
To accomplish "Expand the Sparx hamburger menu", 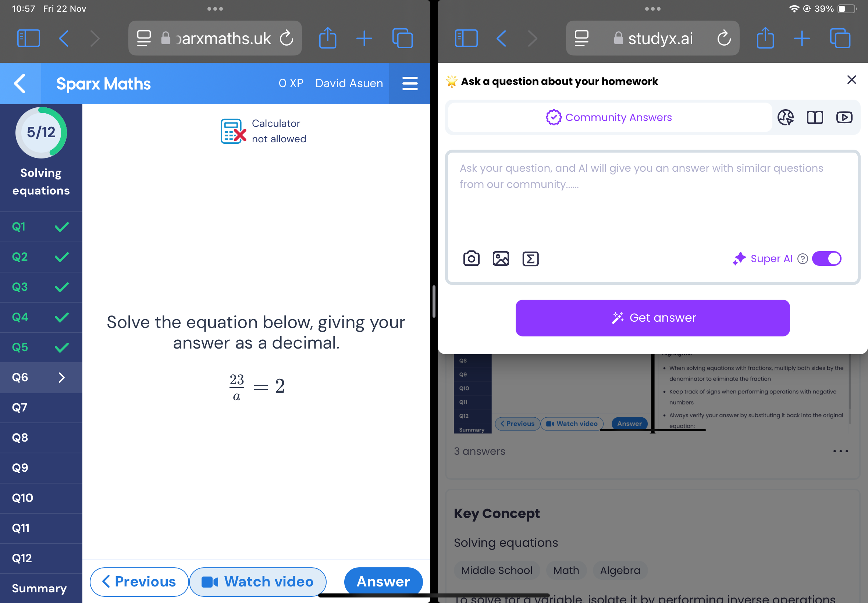I will click(410, 84).
